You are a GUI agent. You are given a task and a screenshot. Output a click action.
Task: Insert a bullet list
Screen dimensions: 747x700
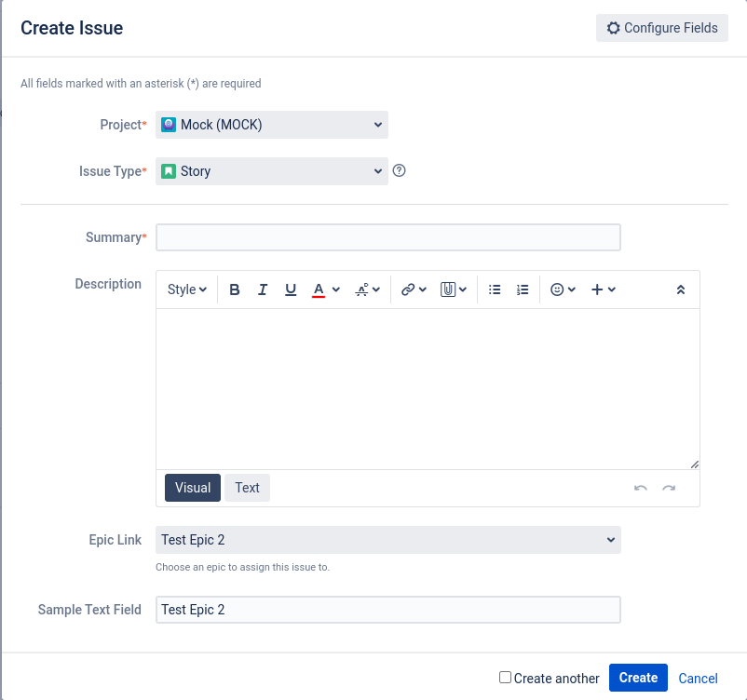pyautogui.click(x=495, y=289)
